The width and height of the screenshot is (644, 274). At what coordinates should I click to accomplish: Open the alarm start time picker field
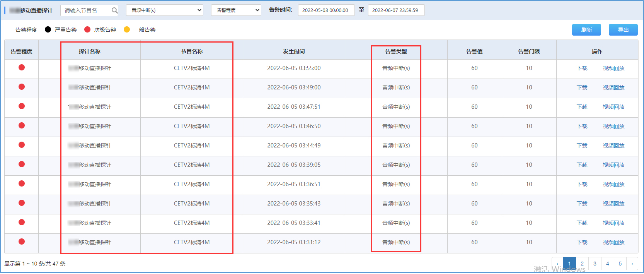(326, 10)
